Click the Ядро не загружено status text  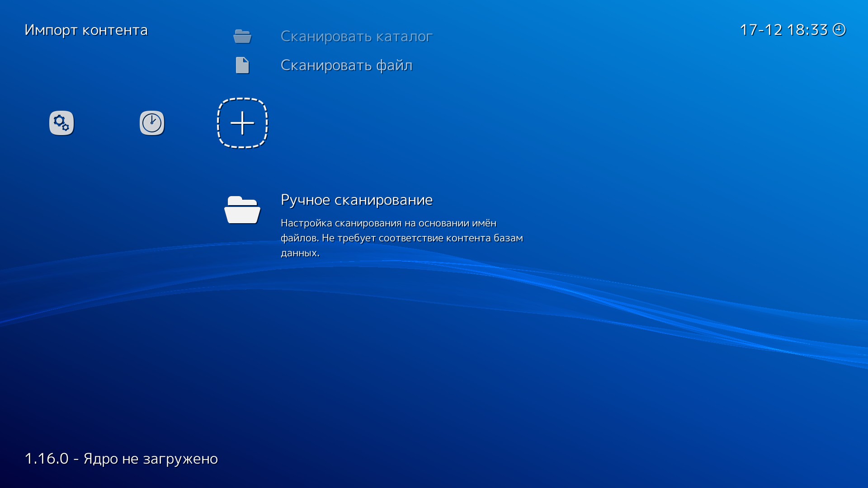tap(151, 459)
